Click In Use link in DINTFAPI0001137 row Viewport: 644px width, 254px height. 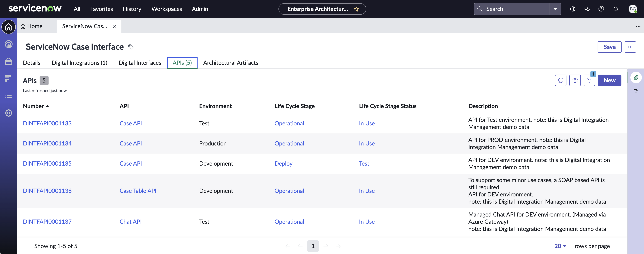[367, 222]
